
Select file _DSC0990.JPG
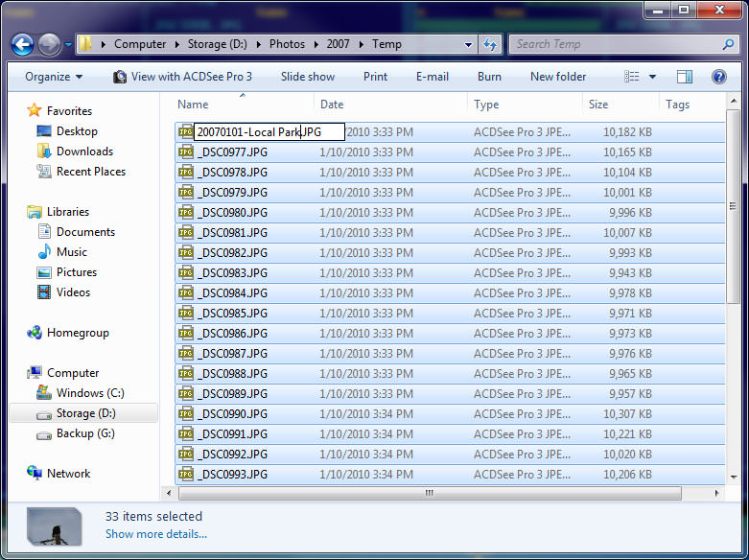pos(232,414)
